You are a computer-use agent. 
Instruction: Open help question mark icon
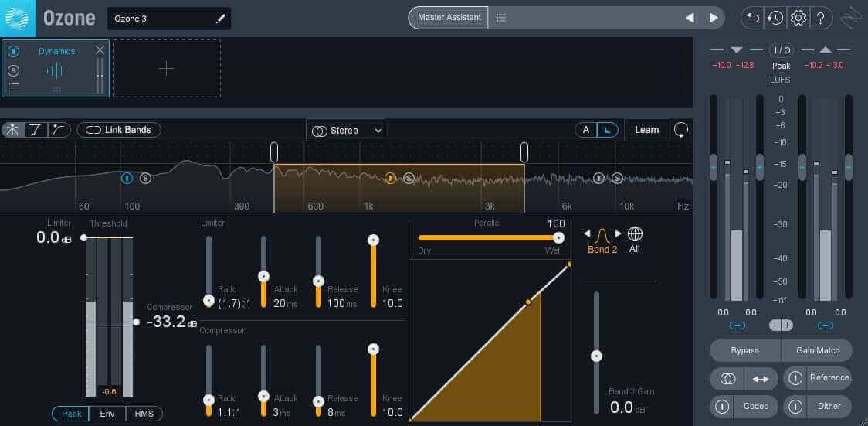[x=821, y=19]
